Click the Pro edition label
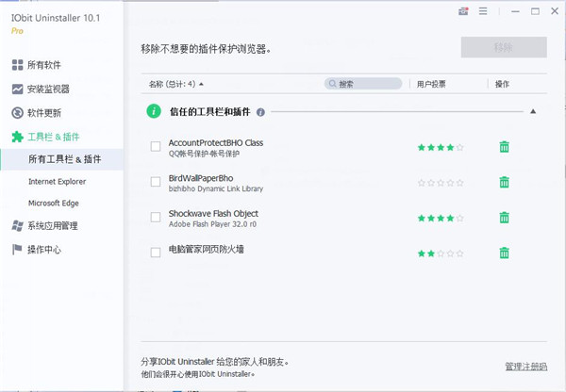Image resolution: width=566 pixels, height=392 pixels. click(17, 31)
